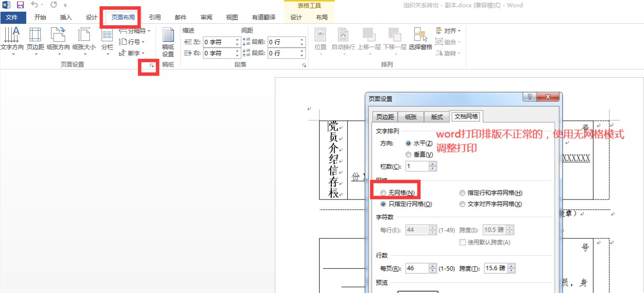Image resolution: width=644 pixels, height=293 pixels.
Task: Click the Help question mark button in dialog
Action: (529, 97)
